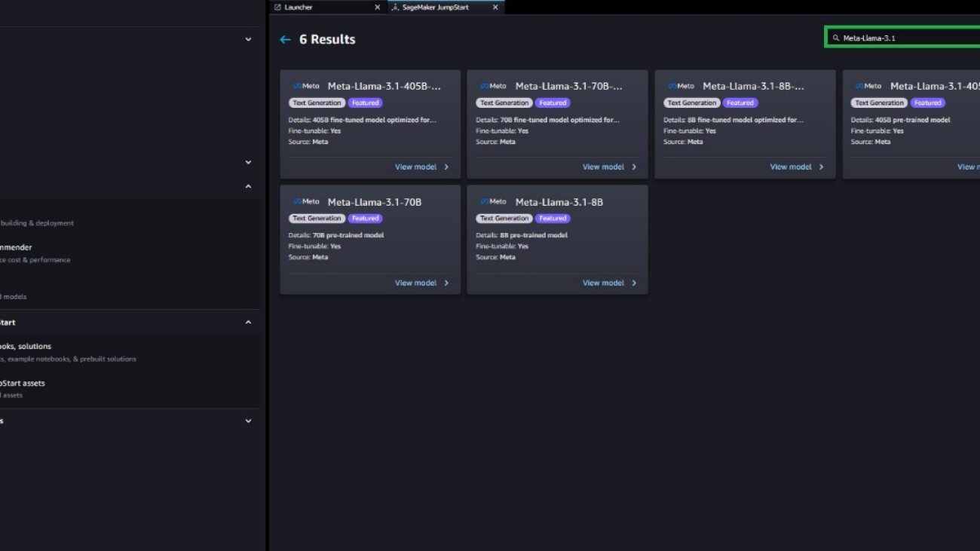Collapse the JumpStart section chevron in sidebar
This screenshot has height=551, width=980.
tap(248, 323)
